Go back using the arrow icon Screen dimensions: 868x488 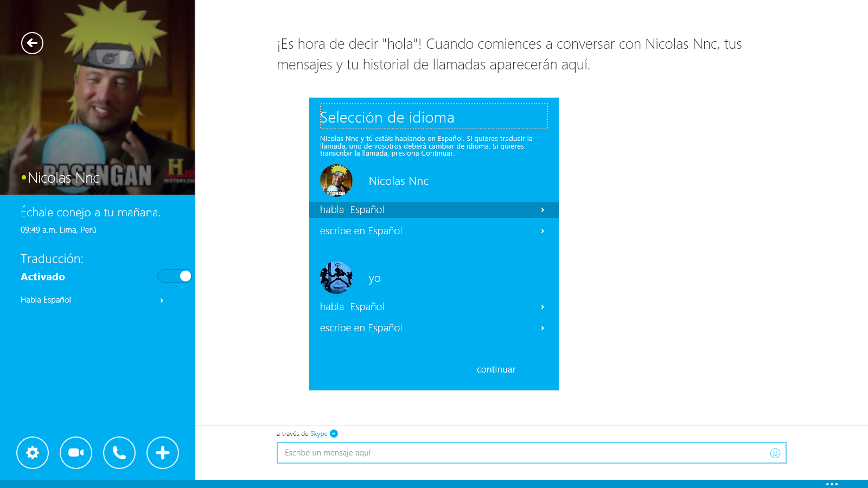pos(32,43)
